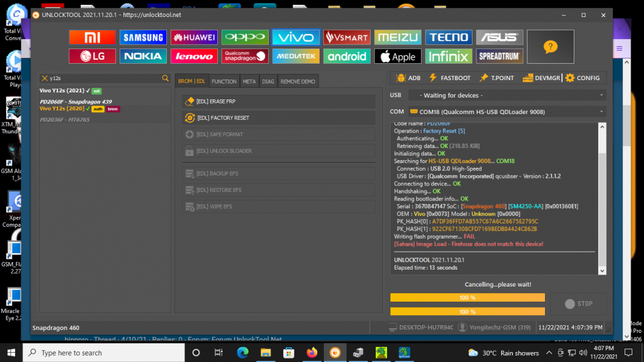Click the log scrollbar up arrow
644x362 pixels.
point(602,127)
